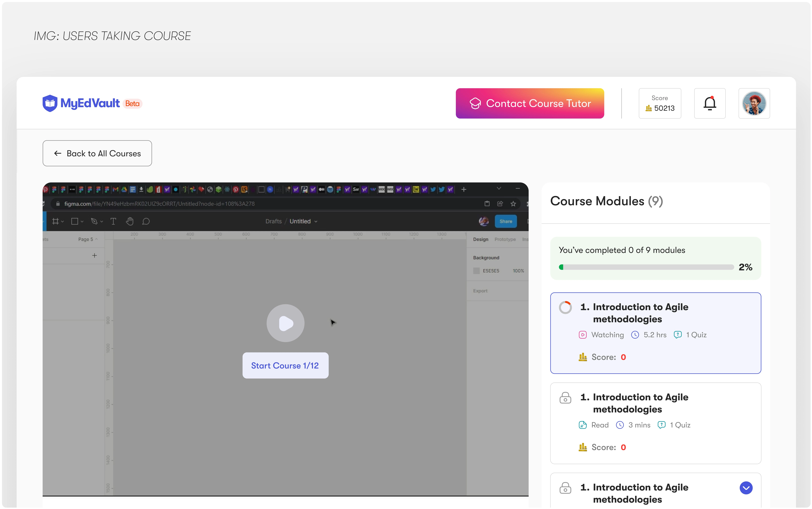
Task: Click the score icon in first module
Action: [583, 357]
